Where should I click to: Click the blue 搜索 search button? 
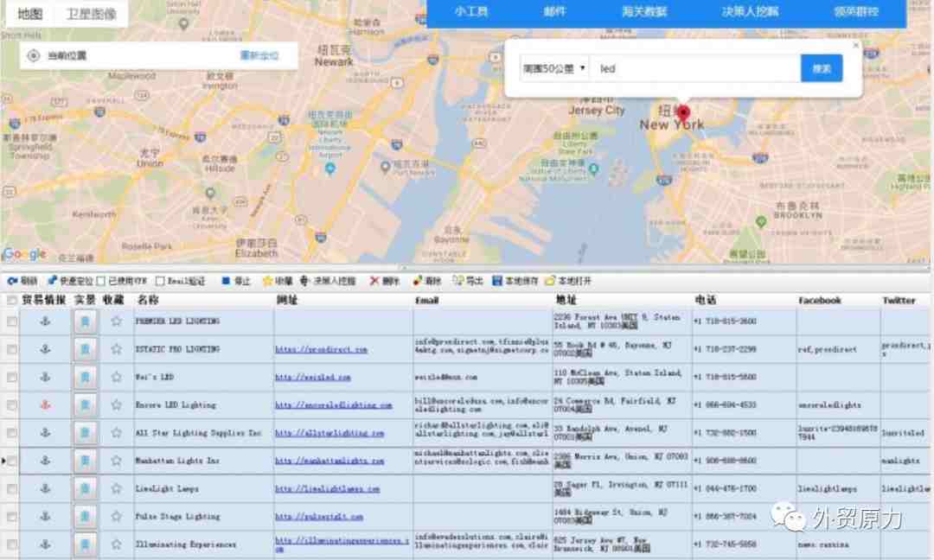822,68
